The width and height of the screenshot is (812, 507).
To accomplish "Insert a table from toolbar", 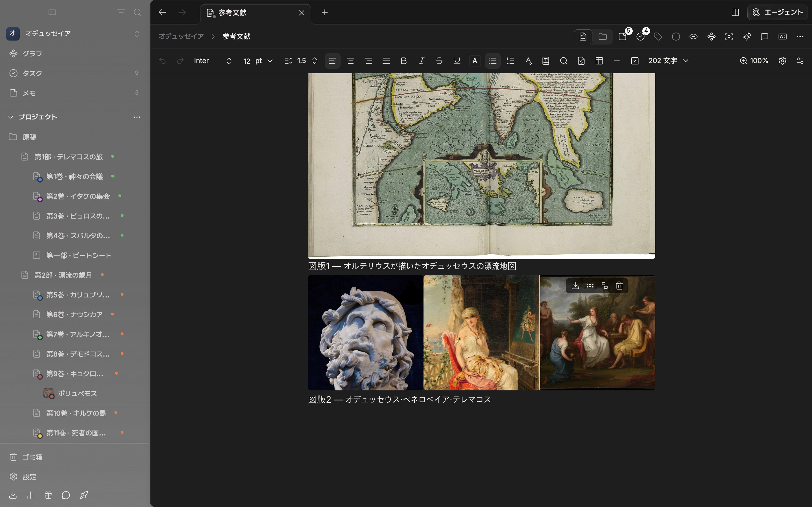I will click(599, 61).
